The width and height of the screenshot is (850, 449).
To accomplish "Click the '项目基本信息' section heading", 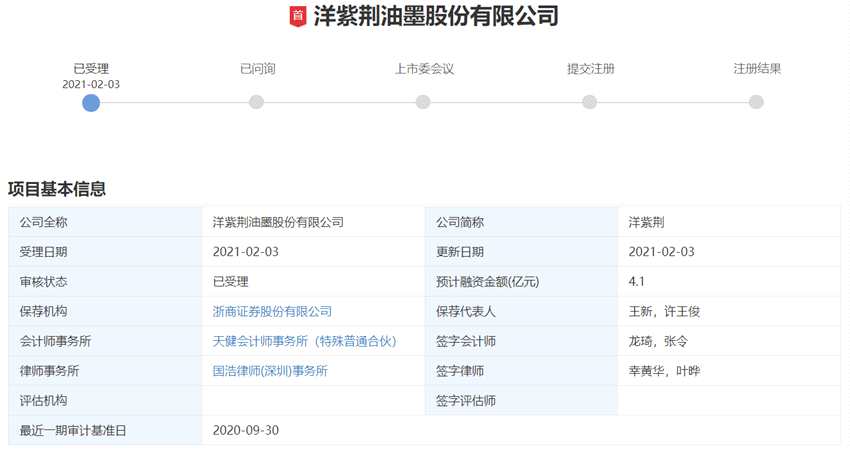I will (x=57, y=189).
